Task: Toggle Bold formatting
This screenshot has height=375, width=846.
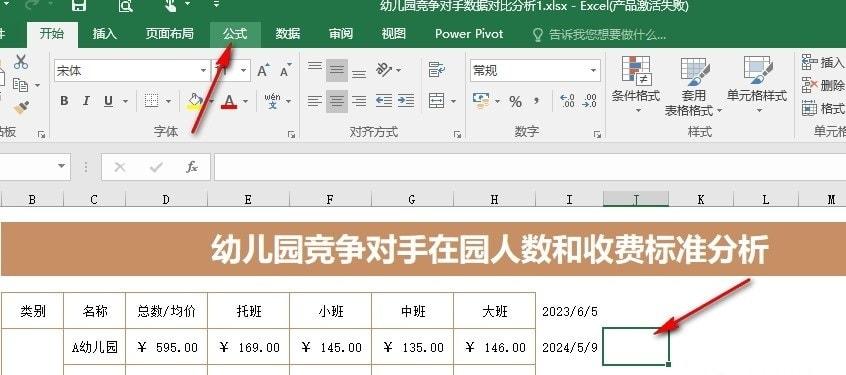Action: (x=64, y=101)
